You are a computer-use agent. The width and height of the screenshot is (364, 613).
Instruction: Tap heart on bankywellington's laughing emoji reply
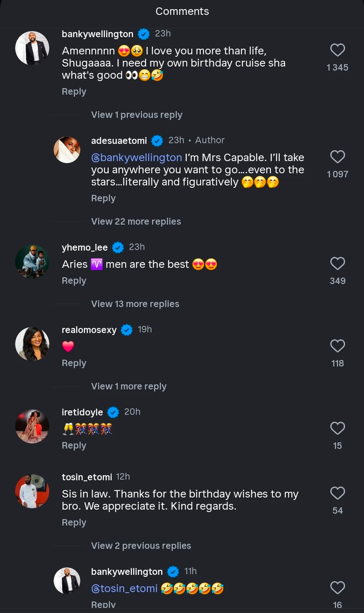[337, 588]
